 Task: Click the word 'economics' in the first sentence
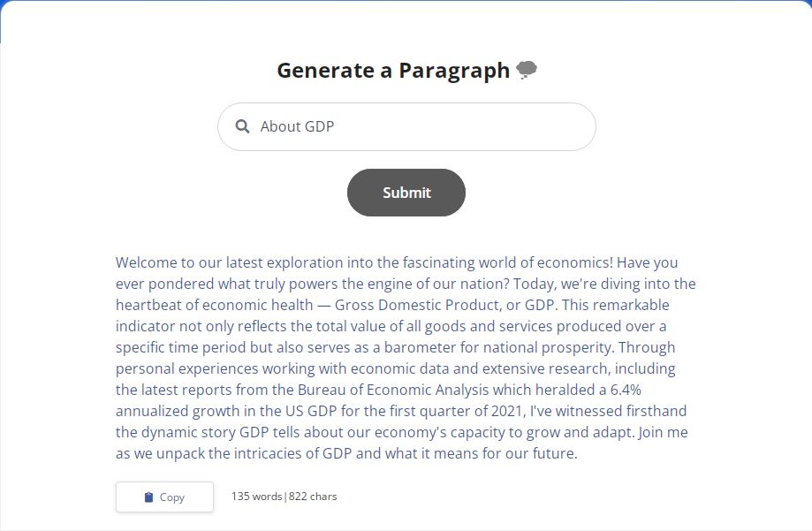tap(573, 262)
